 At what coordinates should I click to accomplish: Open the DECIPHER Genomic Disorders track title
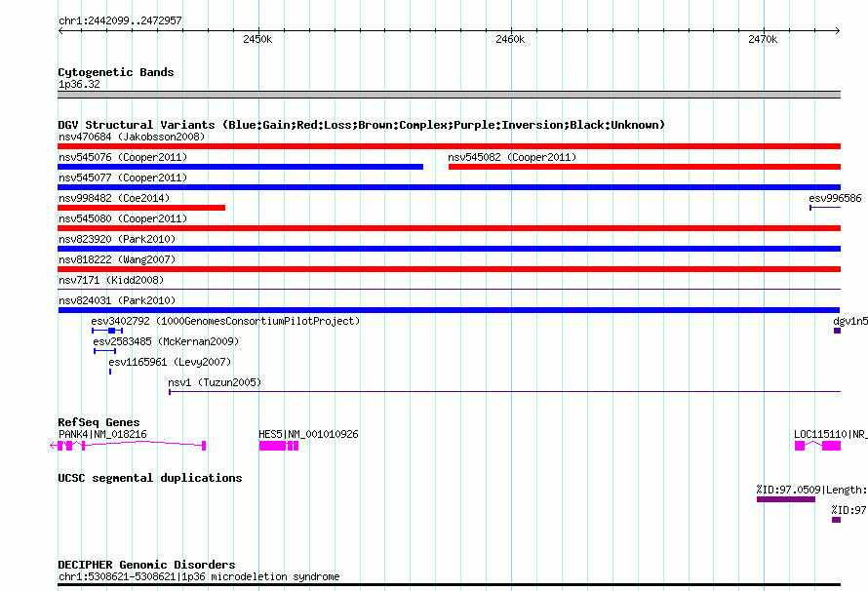click(x=146, y=565)
